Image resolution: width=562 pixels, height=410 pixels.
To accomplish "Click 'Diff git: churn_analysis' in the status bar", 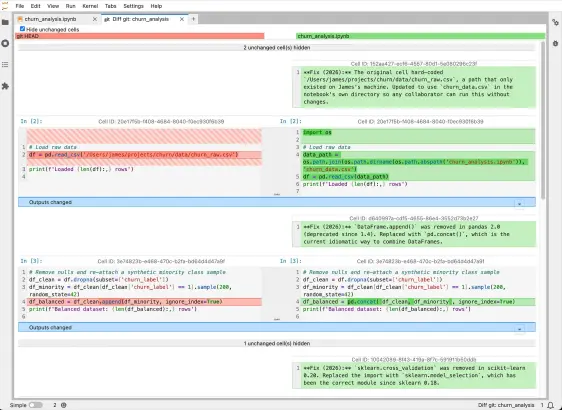I will pyautogui.click(x=506, y=405).
